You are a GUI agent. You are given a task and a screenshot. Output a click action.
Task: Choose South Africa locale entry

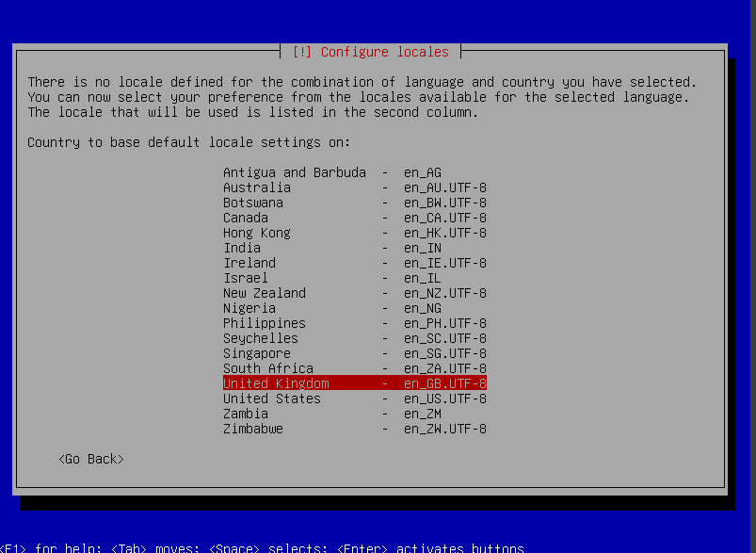354,368
